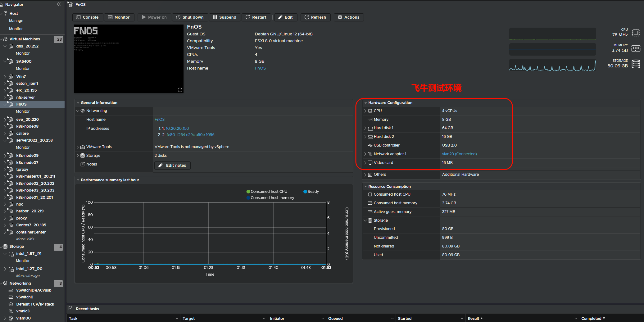The height and width of the screenshot is (322, 644).
Task: Click the Refresh toolbar button
Action: tap(315, 17)
